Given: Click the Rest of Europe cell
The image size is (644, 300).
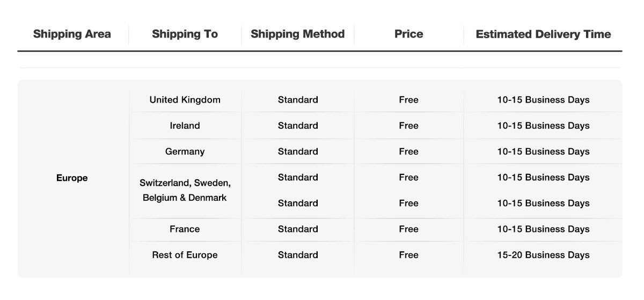Looking at the screenshot, I should point(185,255).
